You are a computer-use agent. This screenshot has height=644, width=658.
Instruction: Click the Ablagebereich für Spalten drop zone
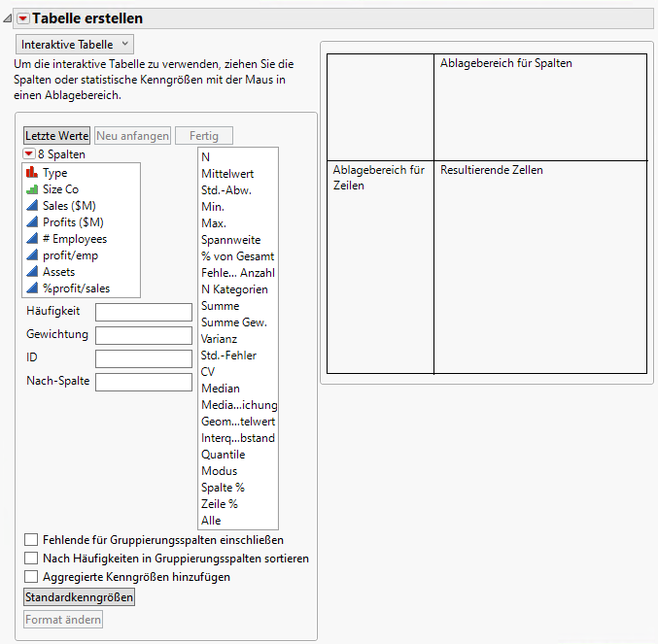[540, 107]
